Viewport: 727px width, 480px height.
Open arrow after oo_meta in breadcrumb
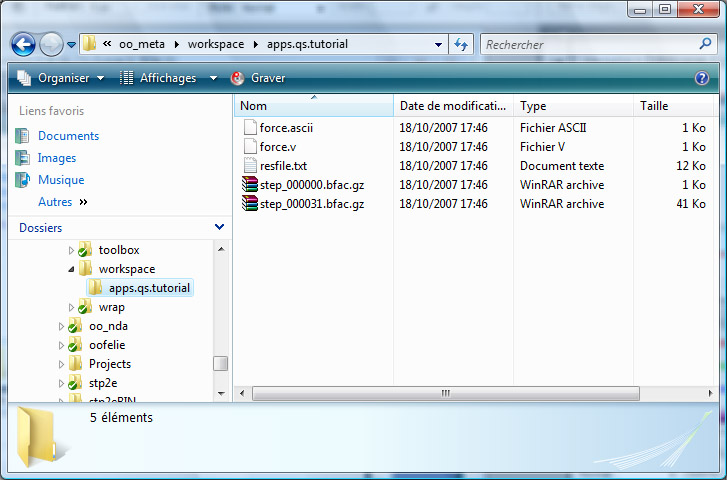(x=177, y=45)
